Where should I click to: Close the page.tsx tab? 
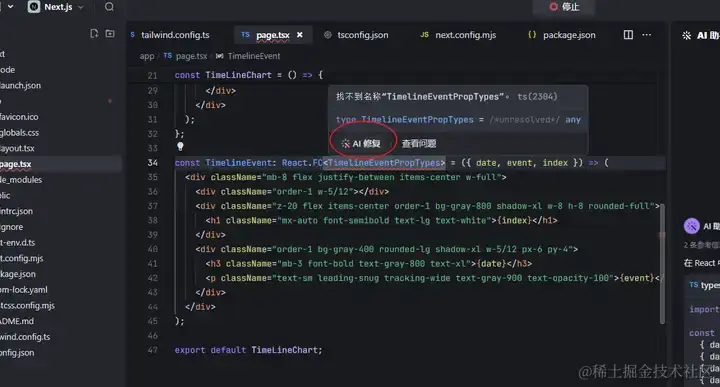pos(300,35)
